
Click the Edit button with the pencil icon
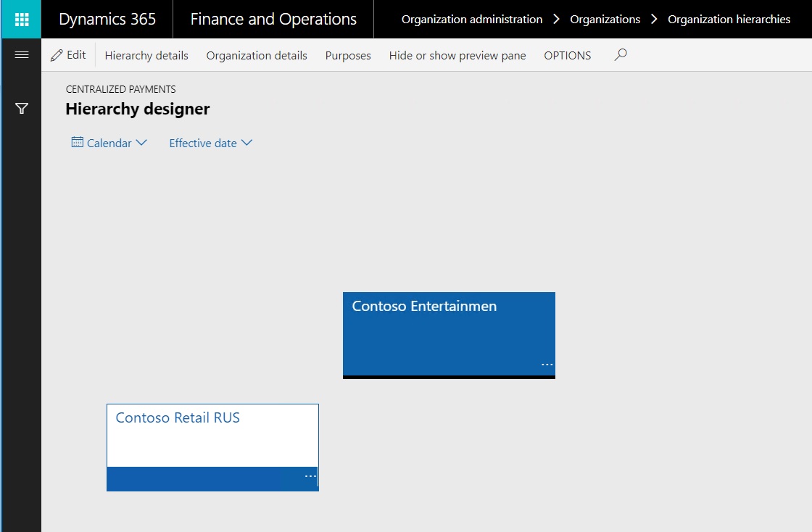68,55
